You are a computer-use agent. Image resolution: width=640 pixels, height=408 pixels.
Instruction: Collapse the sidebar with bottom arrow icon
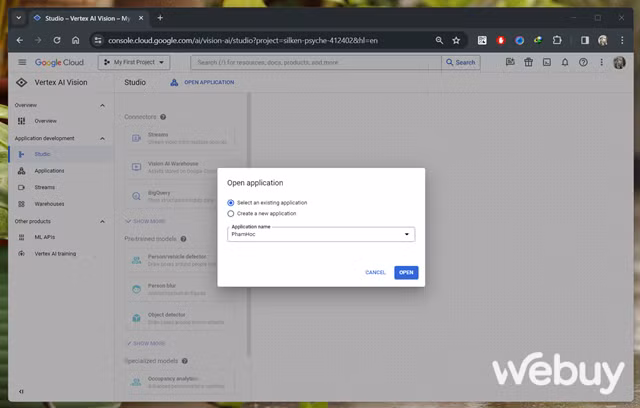[x=21, y=391]
